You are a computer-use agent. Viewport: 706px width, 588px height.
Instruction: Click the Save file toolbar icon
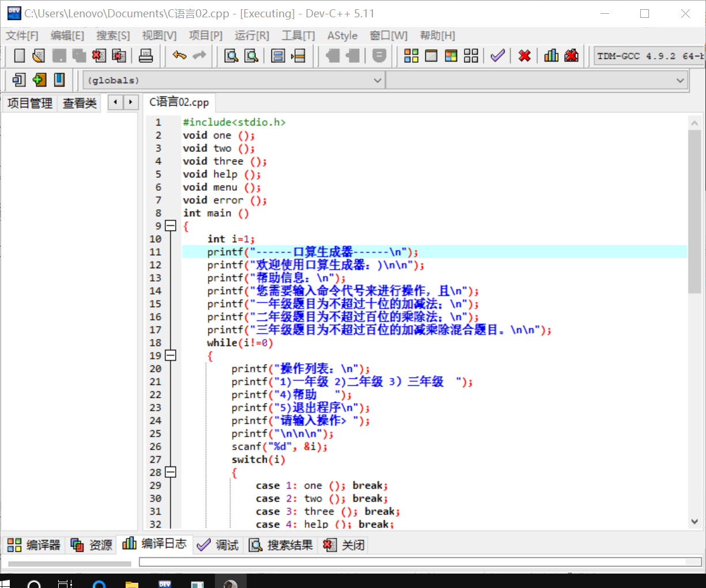pyautogui.click(x=59, y=55)
